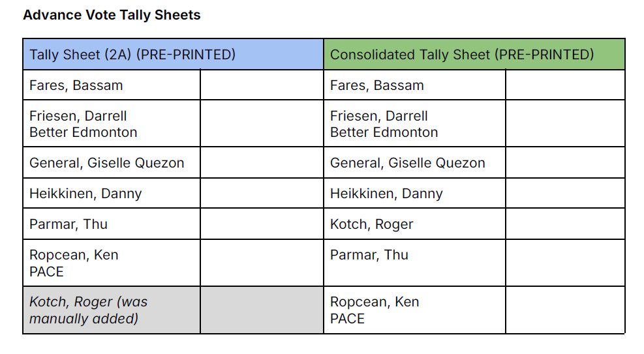Viewport: 644px width, 354px height.
Task: Click empty tally cell beside Consolidated Kotch, Roger
Action: coord(565,224)
